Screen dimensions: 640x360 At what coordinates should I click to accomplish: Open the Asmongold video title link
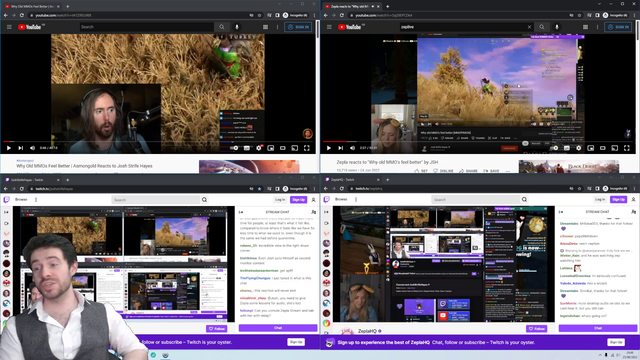coord(84,166)
